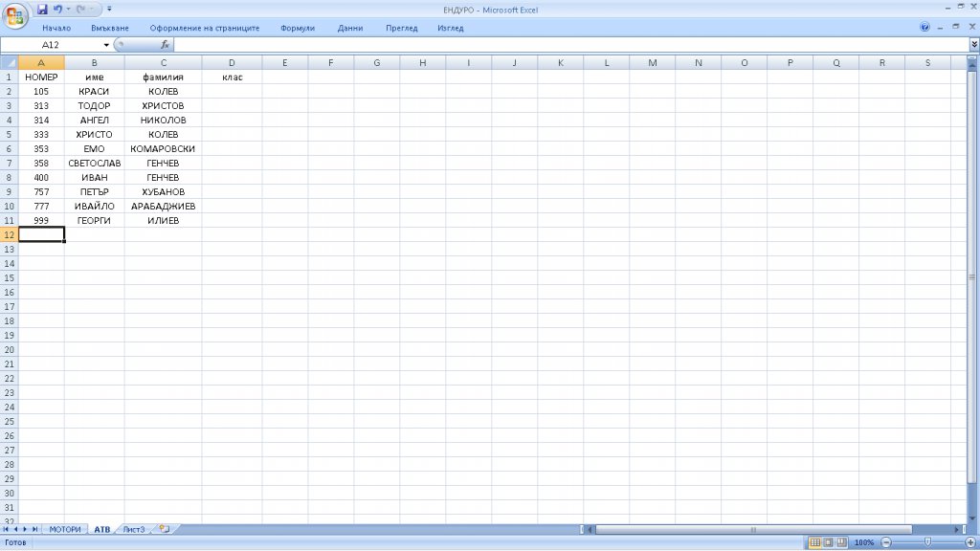Viewport: 980px width, 551px height.
Task: Select cell containing АРАБАДЖИЕВ
Action: click(x=163, y=206)
